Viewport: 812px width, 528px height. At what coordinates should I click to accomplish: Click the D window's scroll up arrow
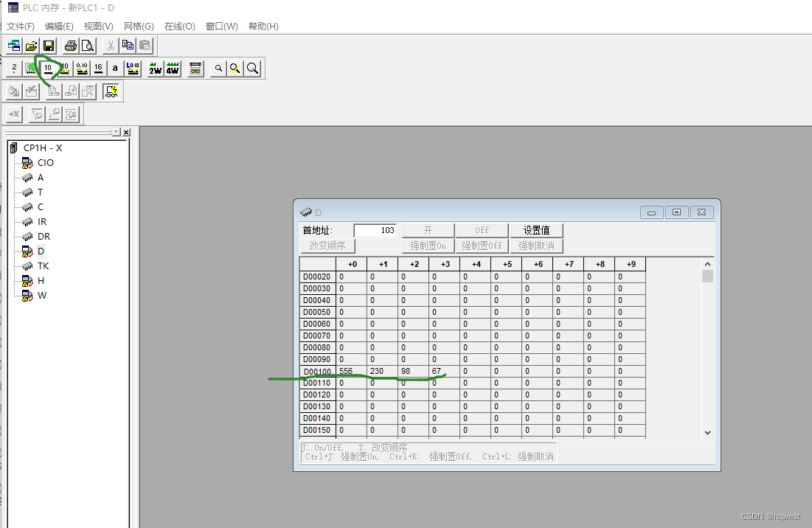click(x=707, y=264)
